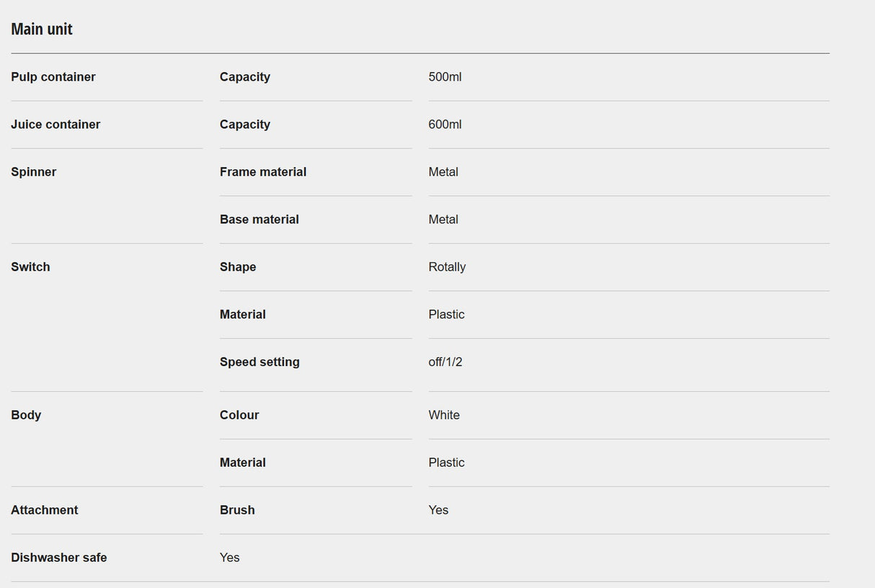Image resolution: width=875 pixels, height=588 pixels.
Task: Select the Colour attribute label
Action: 239,416
